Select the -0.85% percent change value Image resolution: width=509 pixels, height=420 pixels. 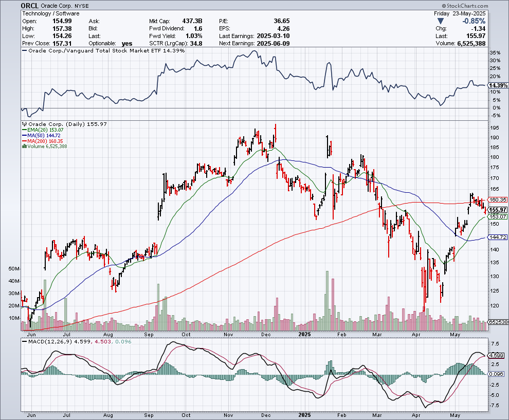pyautogui.click(x=474, y=21)
